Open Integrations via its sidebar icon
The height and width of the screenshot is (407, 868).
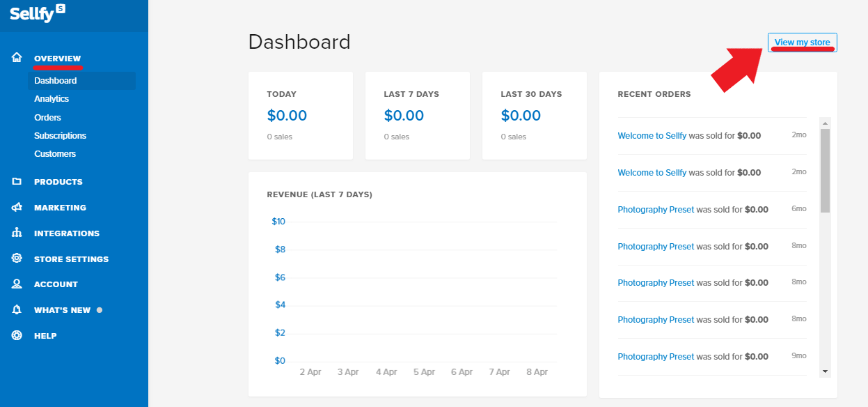tap(16, 233)
